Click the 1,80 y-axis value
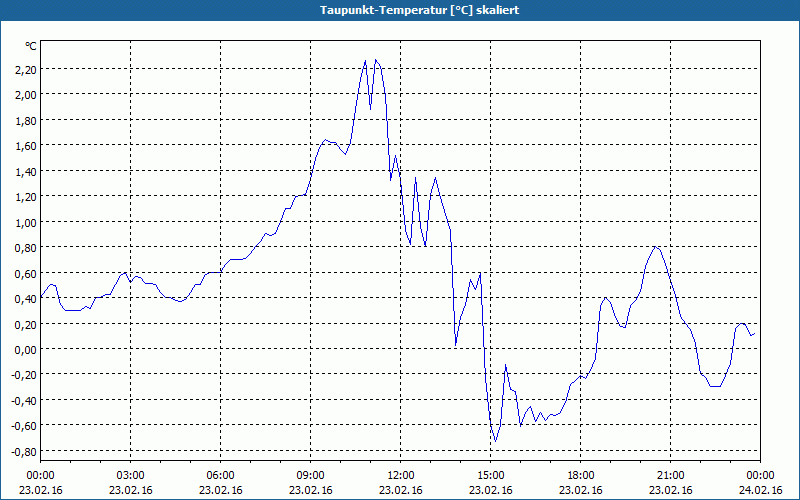 coord(26,120)
